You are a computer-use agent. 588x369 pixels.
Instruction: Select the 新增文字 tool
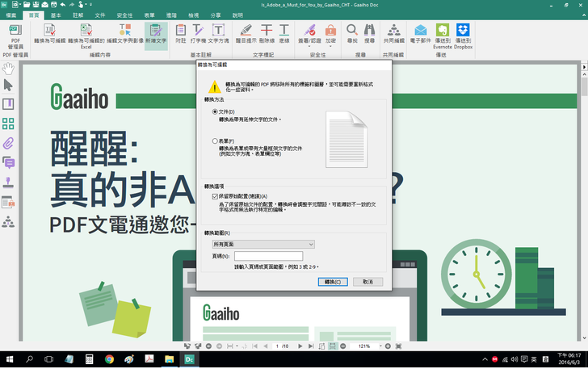[156, 35]
